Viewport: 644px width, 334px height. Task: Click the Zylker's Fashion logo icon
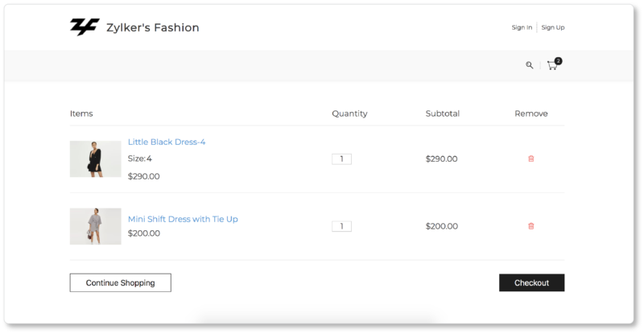pos(84,27)
